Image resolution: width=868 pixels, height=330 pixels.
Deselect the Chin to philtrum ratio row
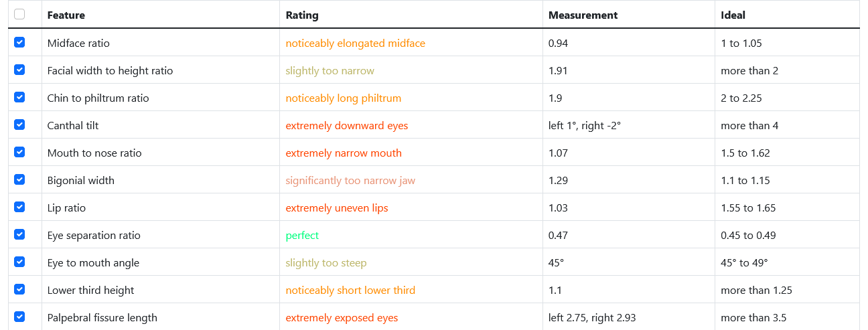[x=19, y=97]
